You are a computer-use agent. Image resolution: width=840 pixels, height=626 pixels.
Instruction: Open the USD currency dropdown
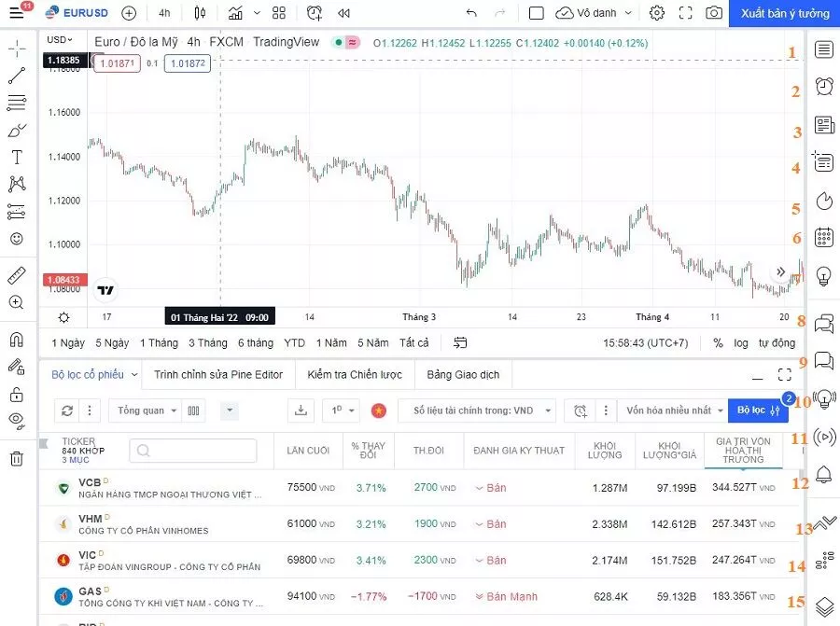[x=60, y=39]
